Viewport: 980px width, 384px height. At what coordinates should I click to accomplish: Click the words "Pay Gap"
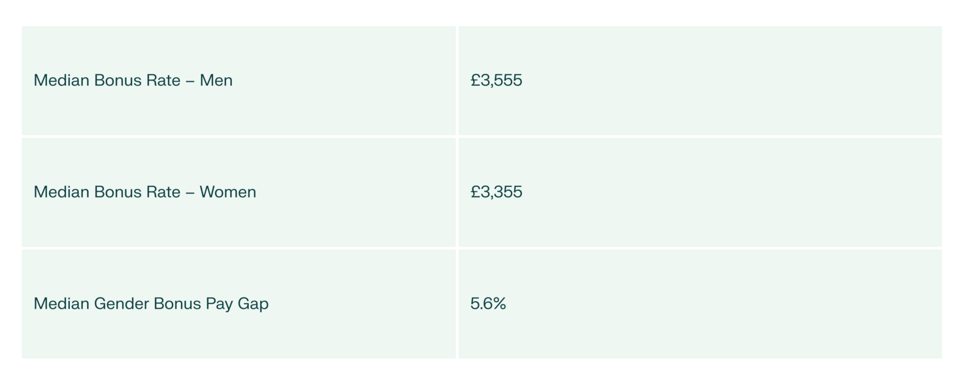[237, 304]
